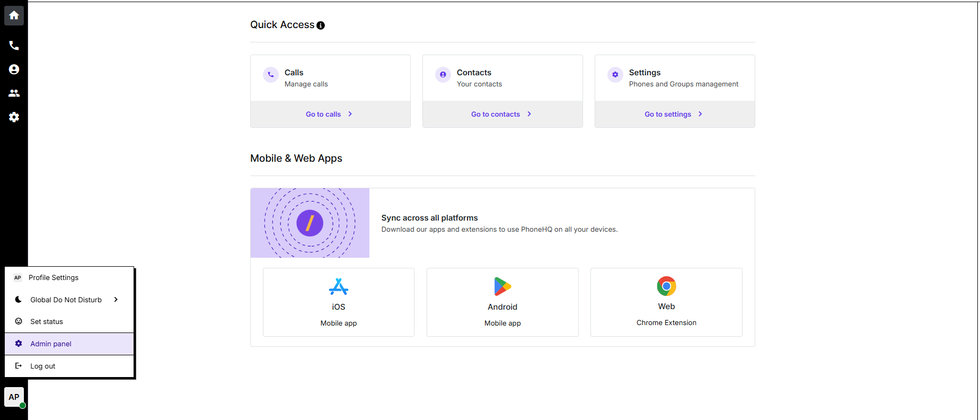Click the Go to calls link

[x=329, y=114]
